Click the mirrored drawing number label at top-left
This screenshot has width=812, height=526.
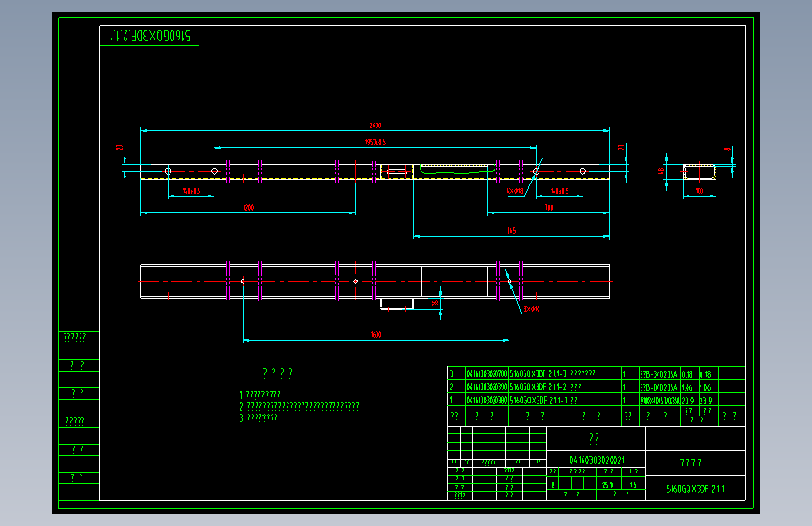pos(150,36)
